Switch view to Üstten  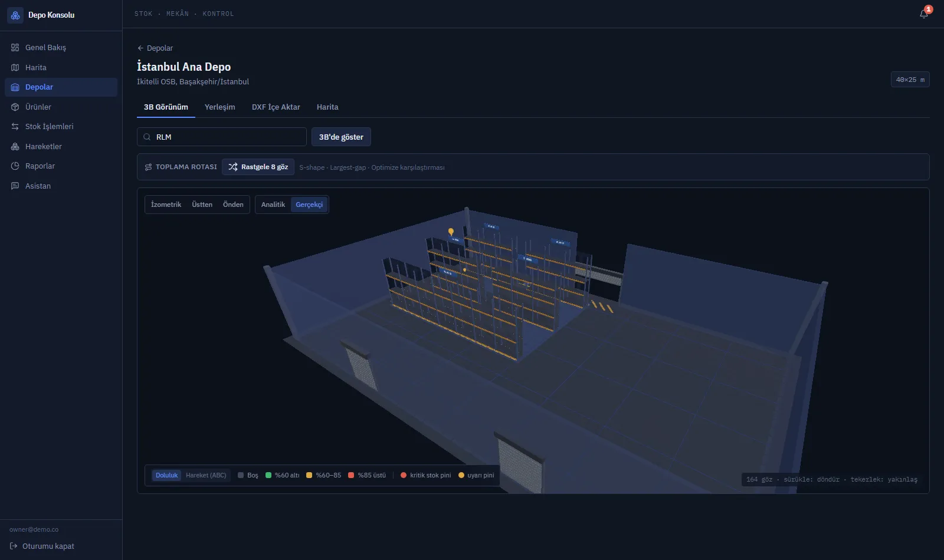[202, 205]
